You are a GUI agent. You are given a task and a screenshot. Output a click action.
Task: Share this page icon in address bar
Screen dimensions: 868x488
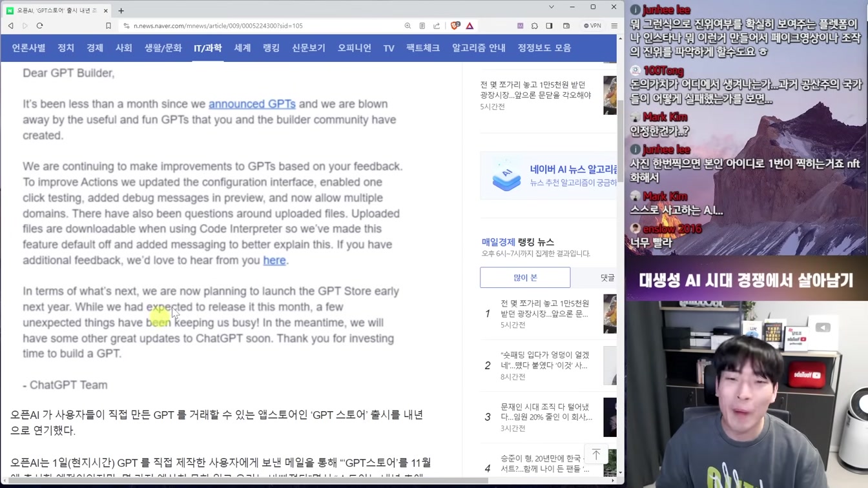[437, 26]
